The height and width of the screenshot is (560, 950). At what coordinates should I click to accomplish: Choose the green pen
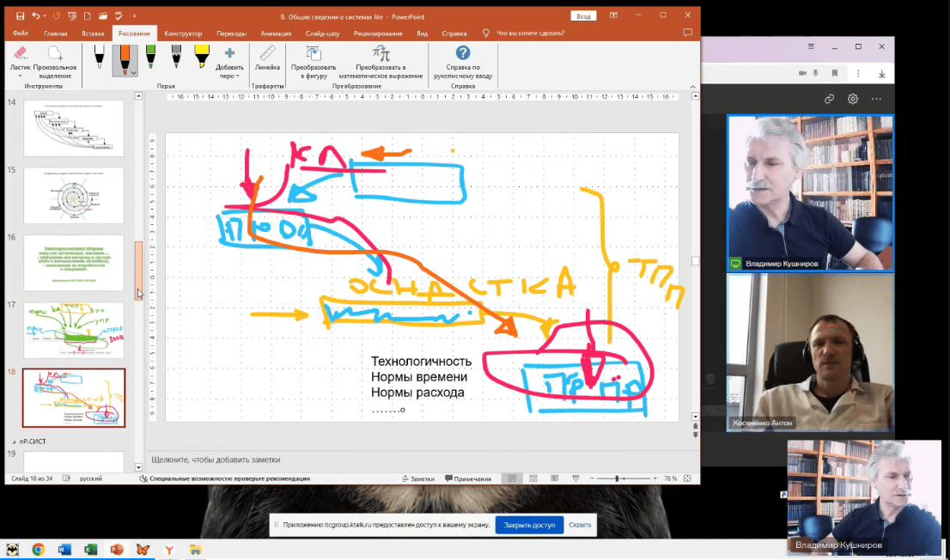pos(151,57)
